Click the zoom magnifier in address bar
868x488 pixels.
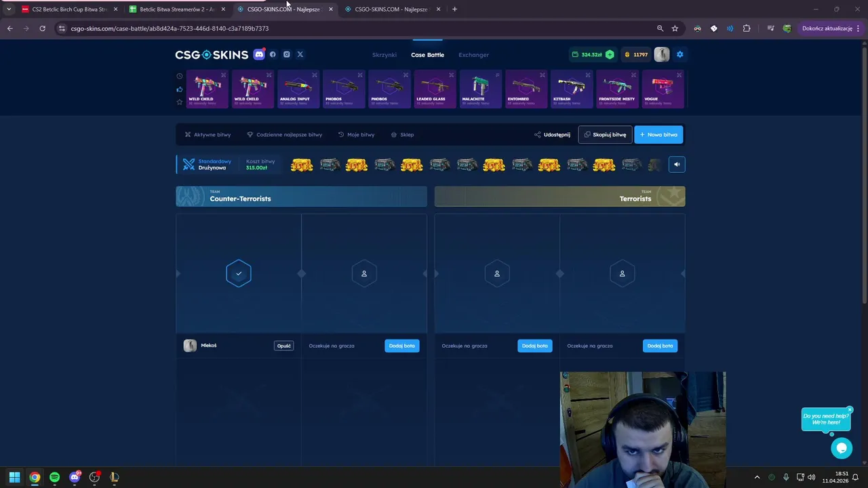[660, 28]
